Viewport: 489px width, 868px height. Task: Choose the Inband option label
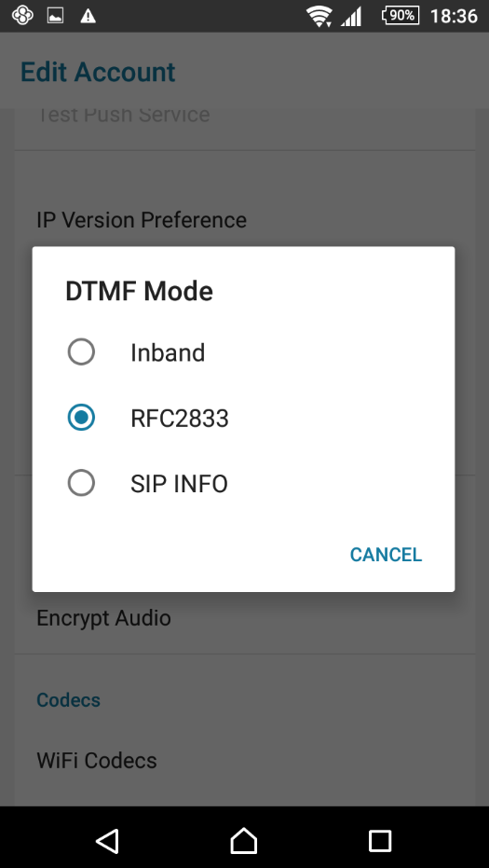168,352
